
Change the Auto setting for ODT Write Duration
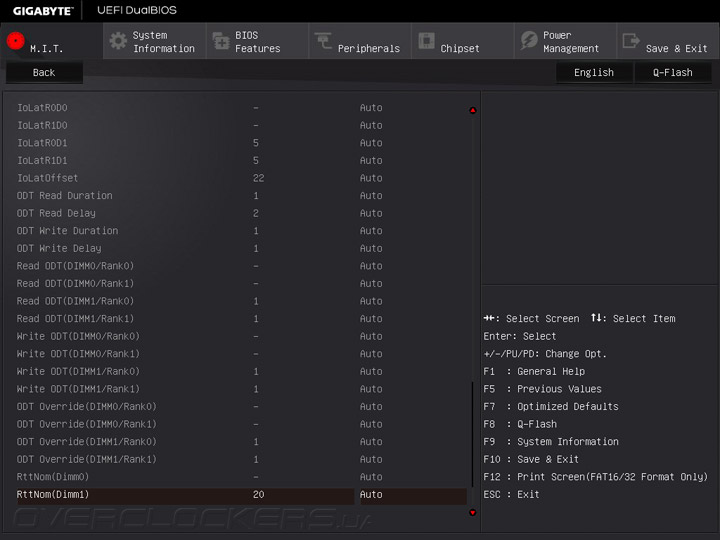[x=371, y=231]
